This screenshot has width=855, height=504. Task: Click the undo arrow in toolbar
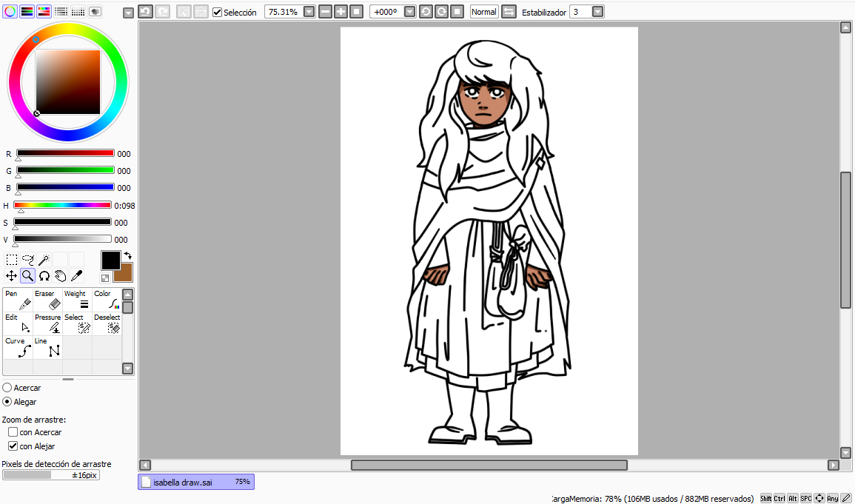145,12
